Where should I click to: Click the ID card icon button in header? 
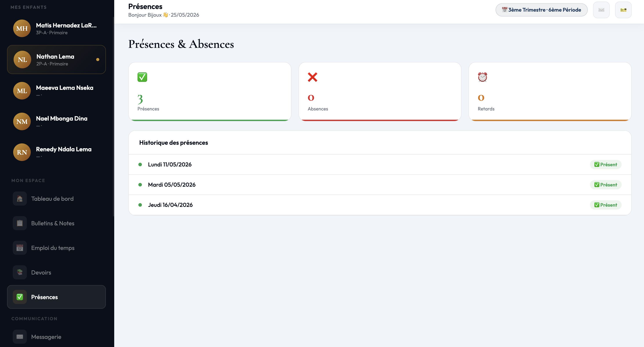tap(623, 10)
